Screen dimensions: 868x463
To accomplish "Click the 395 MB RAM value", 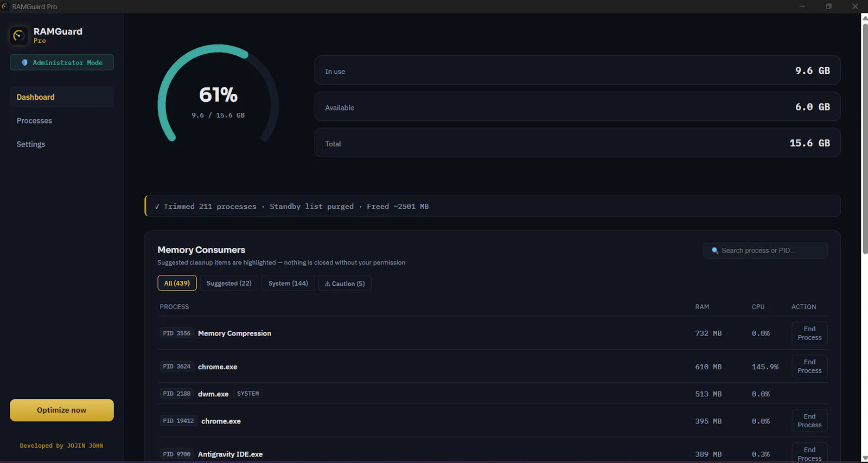I will [x=708, y=421].
